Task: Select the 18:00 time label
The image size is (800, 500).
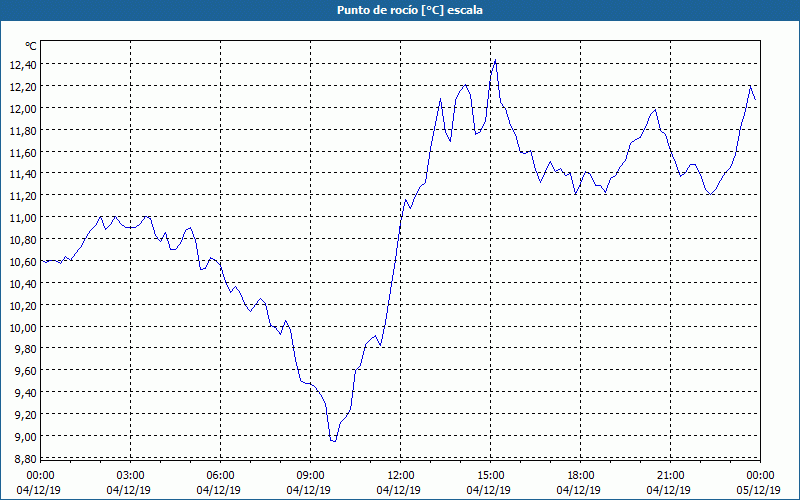Action: [581, 476]
